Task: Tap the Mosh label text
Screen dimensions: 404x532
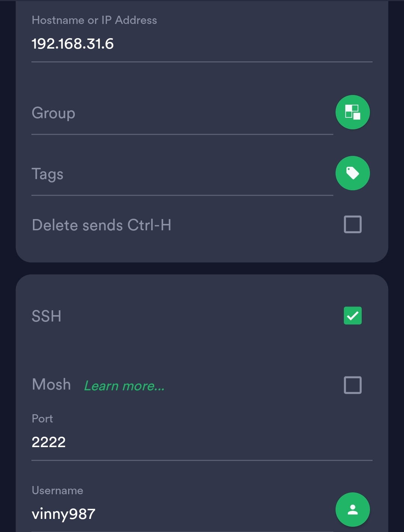Action: pos(52,385)
